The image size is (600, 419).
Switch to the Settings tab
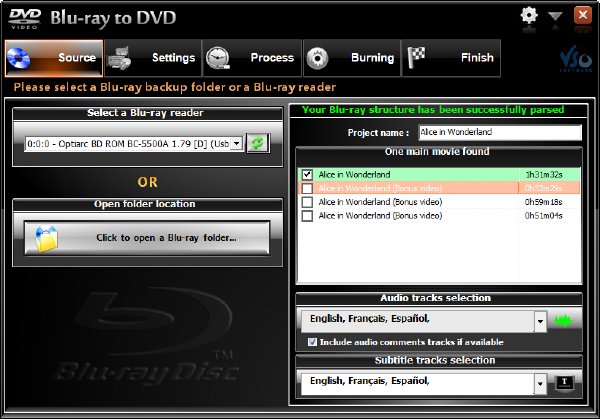click(x=153, y=58)
